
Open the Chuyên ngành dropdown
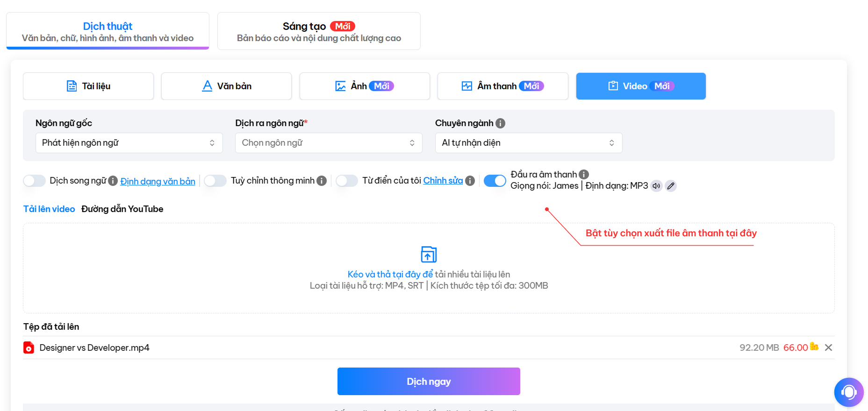coord(528,143)
